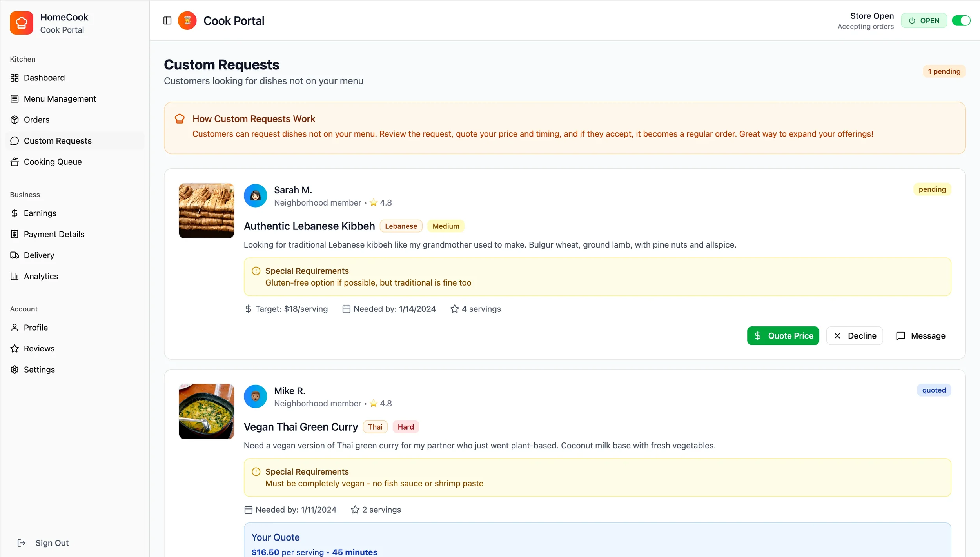980x557 pixels.
Task: Select Earnings dollar icon
Action: pos(15,213)
